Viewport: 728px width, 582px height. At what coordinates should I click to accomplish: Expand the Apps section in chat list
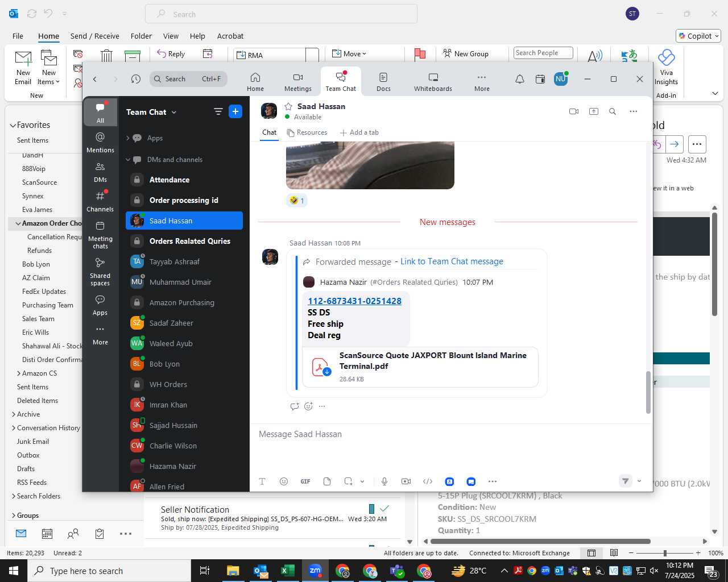pyautogui.click(x=128, y=138)
